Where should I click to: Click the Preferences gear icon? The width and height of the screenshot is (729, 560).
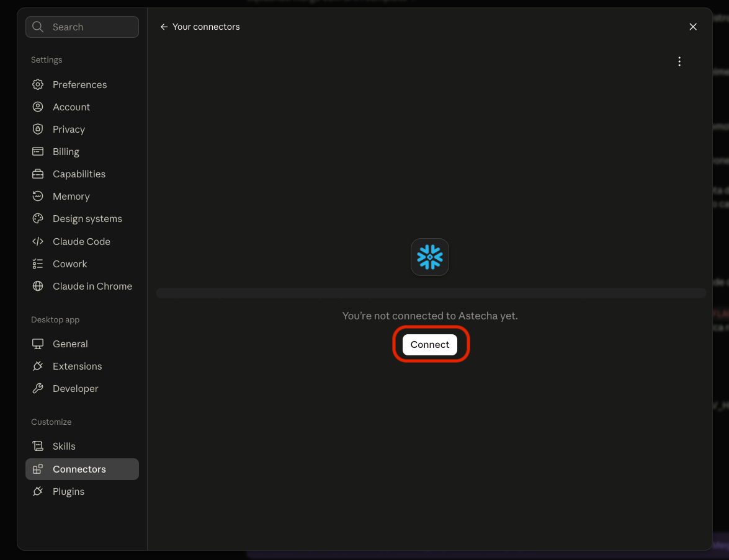pyautogui.click(x=38, y=84)
